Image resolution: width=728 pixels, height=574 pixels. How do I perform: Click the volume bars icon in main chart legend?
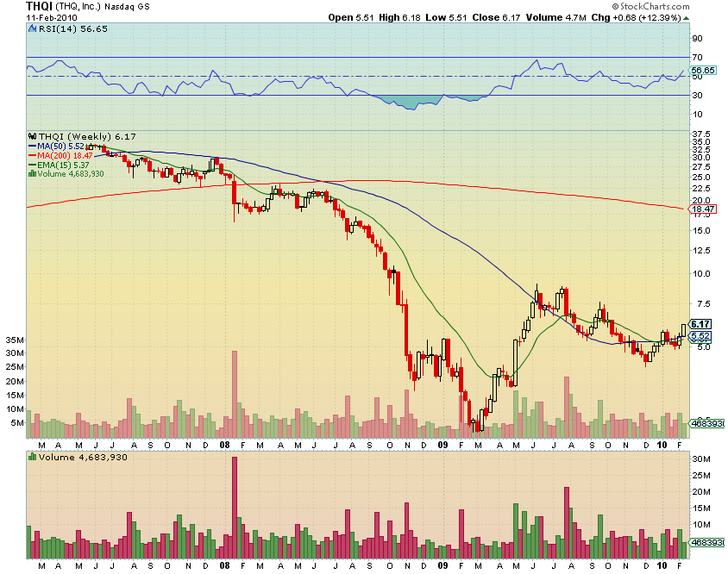pos(32,173)
